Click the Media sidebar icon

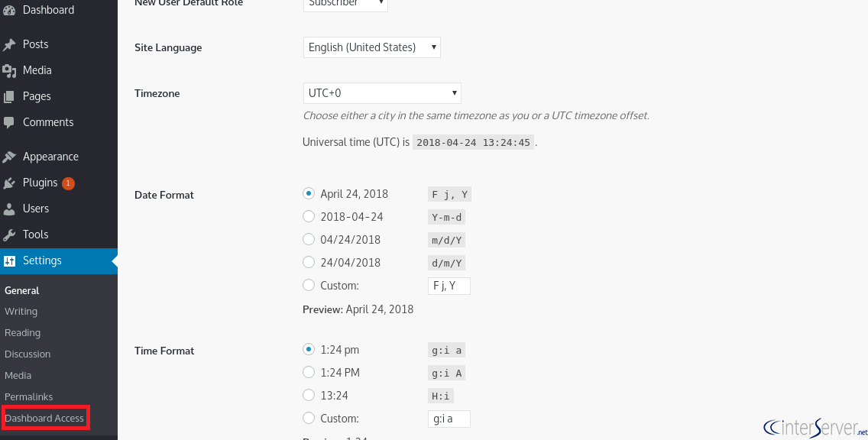coord(9,71)
